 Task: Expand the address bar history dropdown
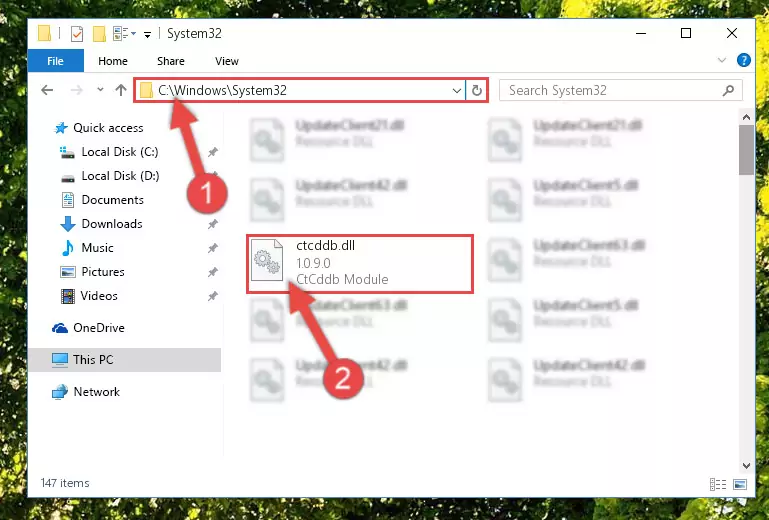tap(457, 91)
